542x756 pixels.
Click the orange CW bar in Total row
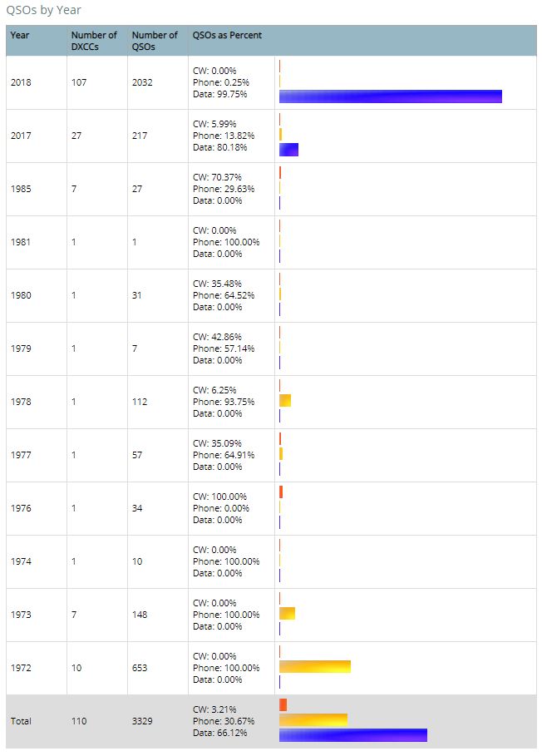point(283,705)
